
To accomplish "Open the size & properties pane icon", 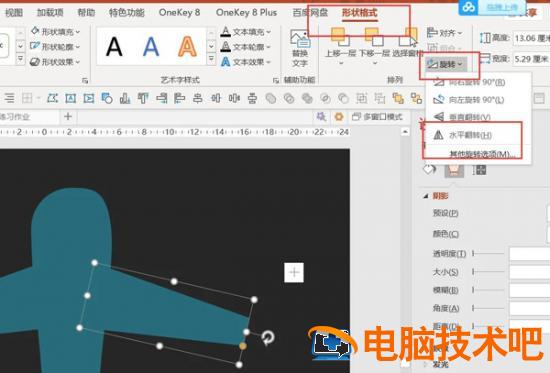I will click(479, 170).
